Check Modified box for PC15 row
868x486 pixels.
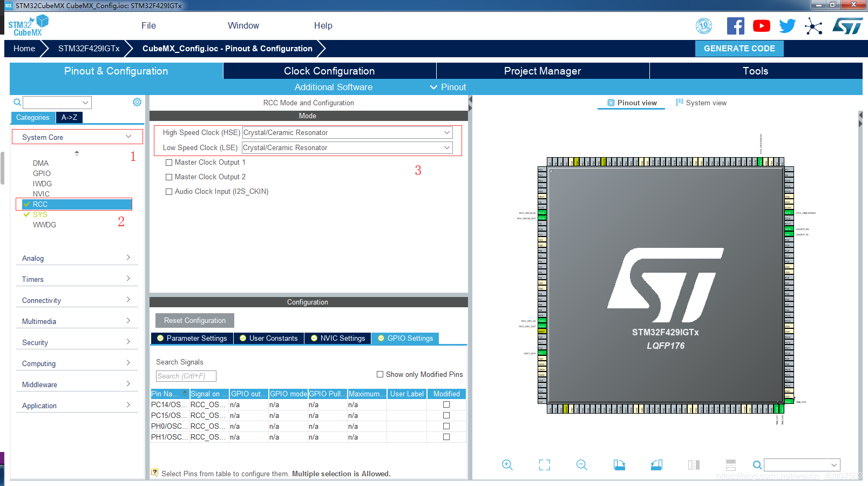pyautogui.click(x=446, y=415)
